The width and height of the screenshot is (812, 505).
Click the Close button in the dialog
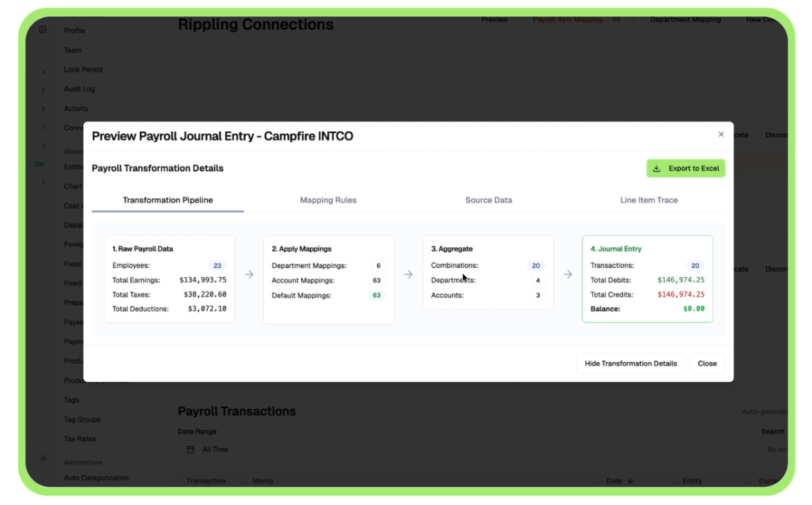(707, 364)
